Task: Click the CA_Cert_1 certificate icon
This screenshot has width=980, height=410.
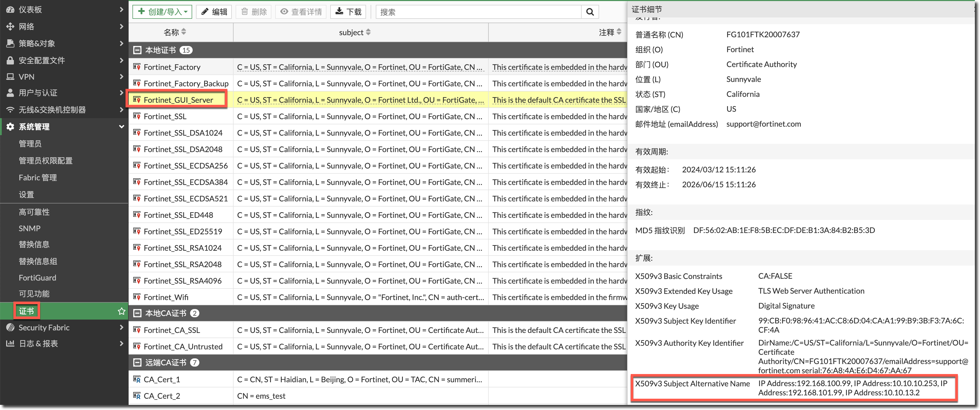Action: click(137, 379)
